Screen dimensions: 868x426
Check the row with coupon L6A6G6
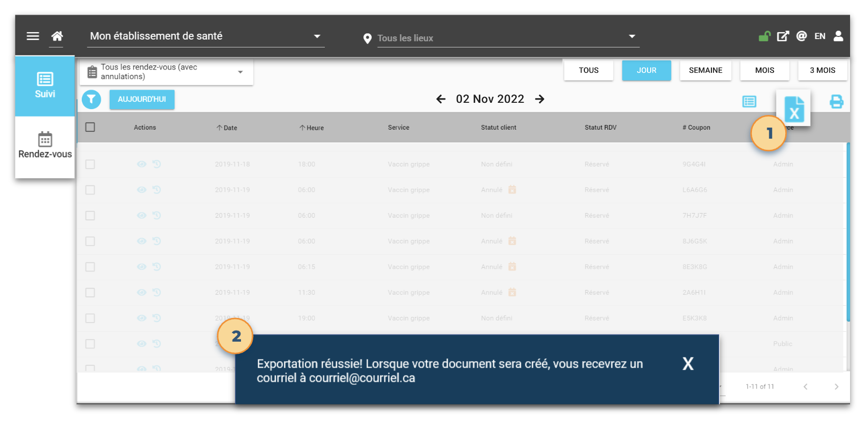(90, 190)
